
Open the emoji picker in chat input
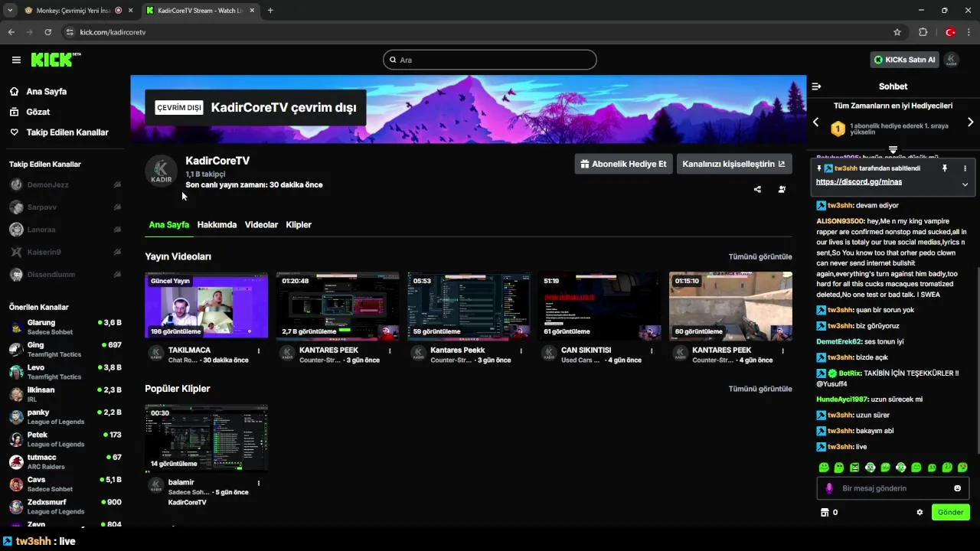(x=957, y=488)
